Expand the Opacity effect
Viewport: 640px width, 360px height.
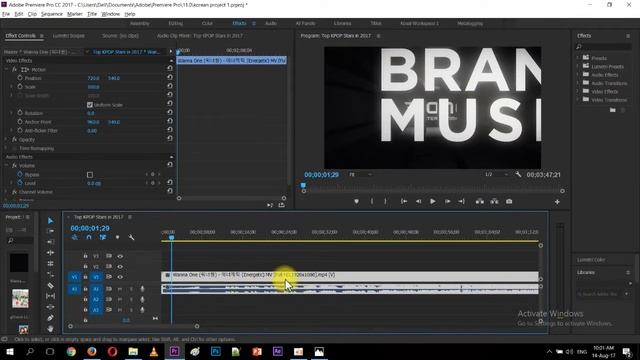[7, 140]
